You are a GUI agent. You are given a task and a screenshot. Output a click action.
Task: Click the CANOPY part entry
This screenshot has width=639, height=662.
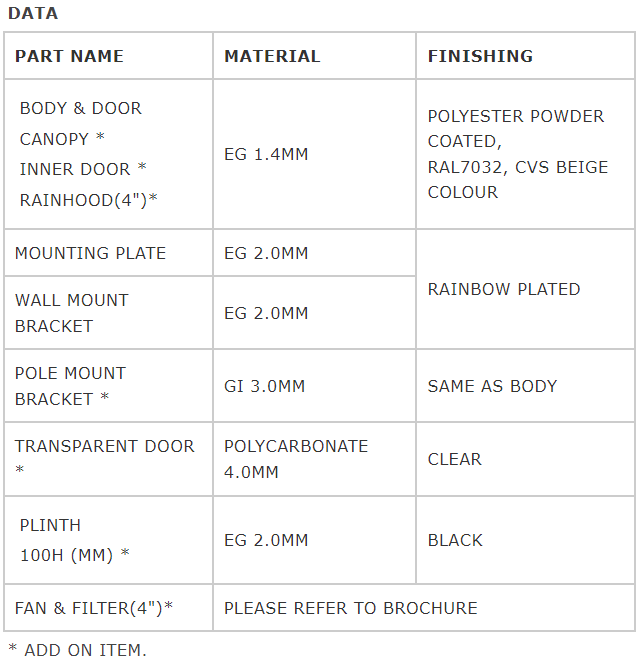62,139
